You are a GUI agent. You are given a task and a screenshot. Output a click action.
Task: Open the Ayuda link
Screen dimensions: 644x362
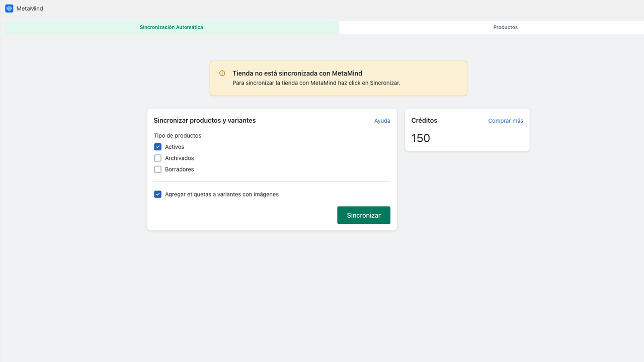(382, 121)
